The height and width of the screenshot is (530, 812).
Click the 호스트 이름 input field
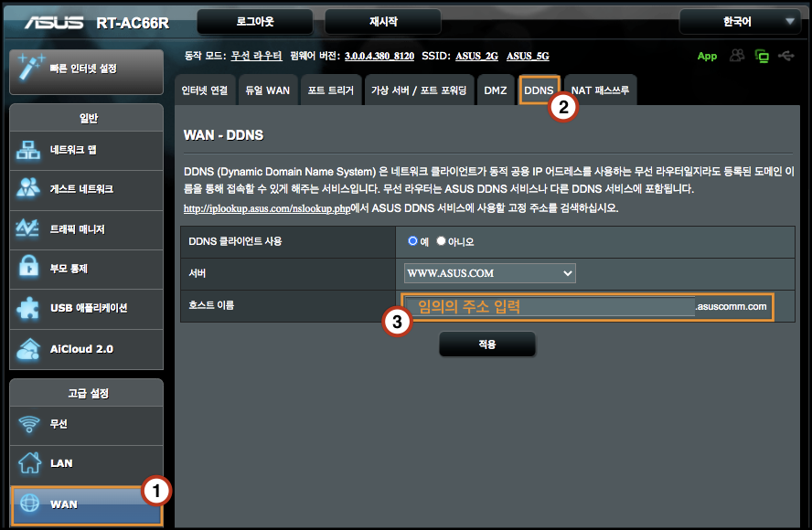(x=550, y=306)
